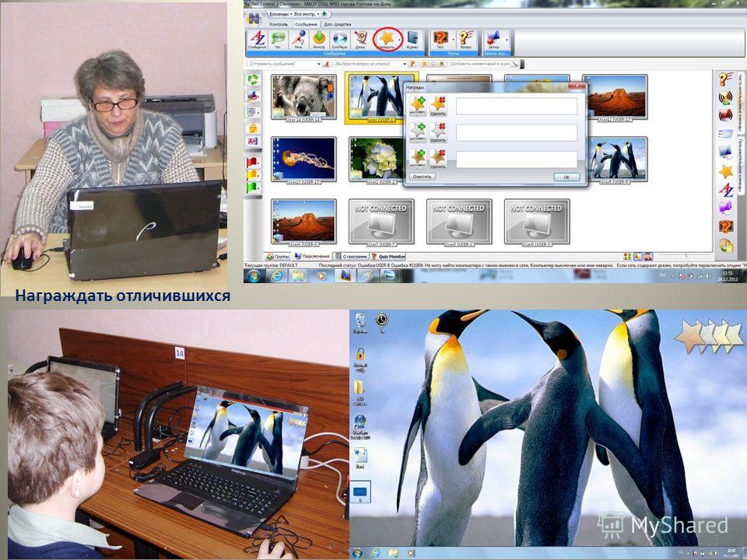Image resolution: width=747 pixels, height=560 pixels.
Task: Add a silver star in the Награды dialog
Action: pyautogui.click(x=418, y=132)
